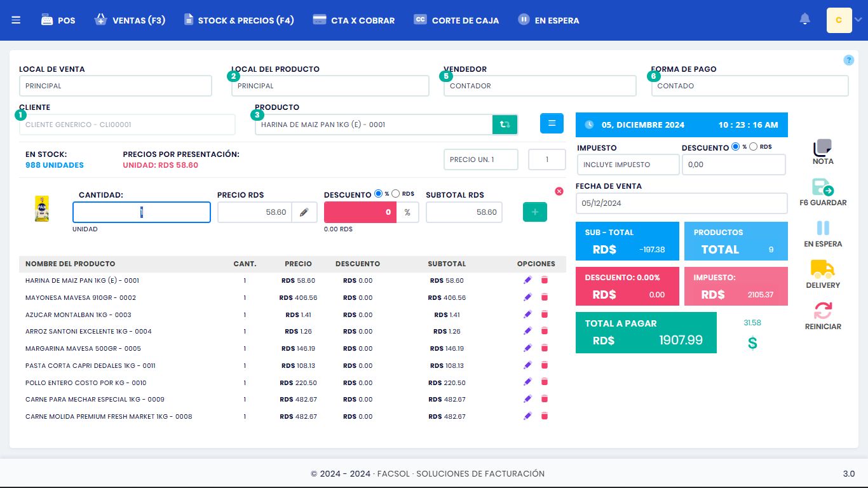868x488 pixels.
Task: Select percent option for sale discount
Action: tap(736, 147)
